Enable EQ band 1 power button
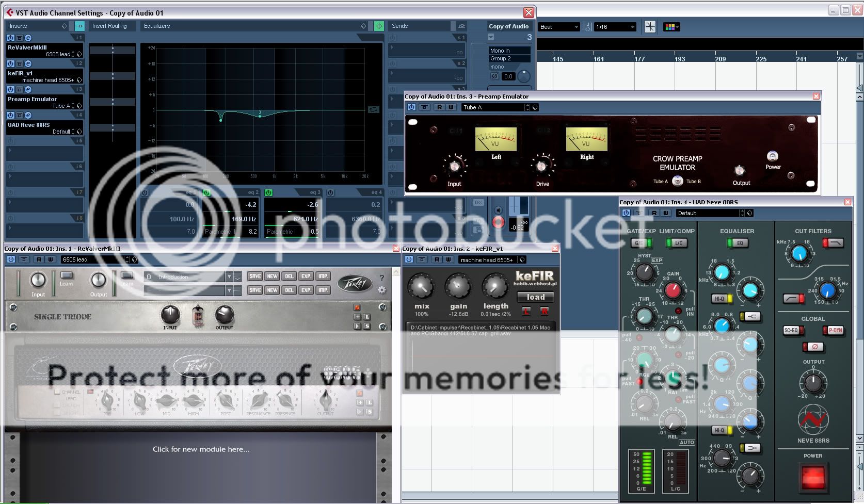 (x=145, y=192)
